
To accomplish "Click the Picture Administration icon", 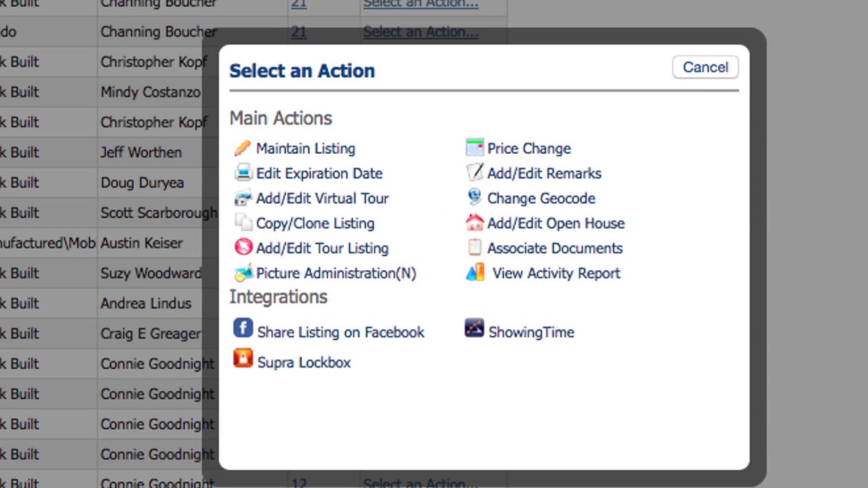I will tap(243, 273).
